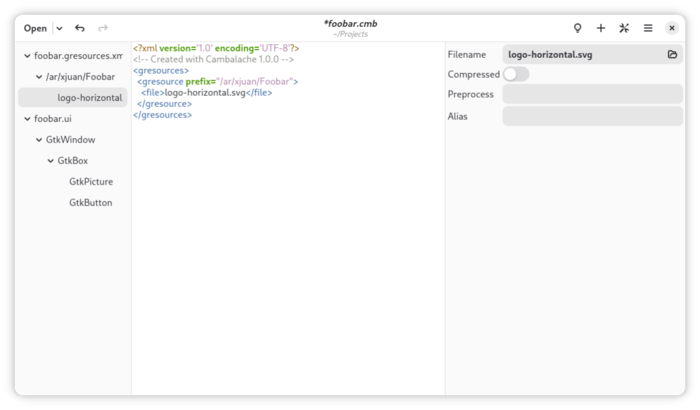Image resolution: width=700 pixels, height=410 pixels.
Task: Collapse the /ar/xjuan/Foobar tree node
Action: [x=38, y=77]
